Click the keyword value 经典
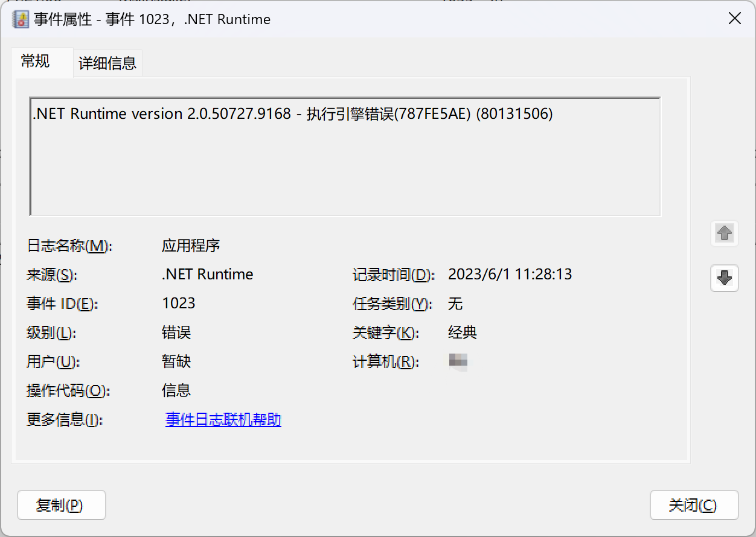The height and width of the screenshot is (537, 756). [463, 332]
